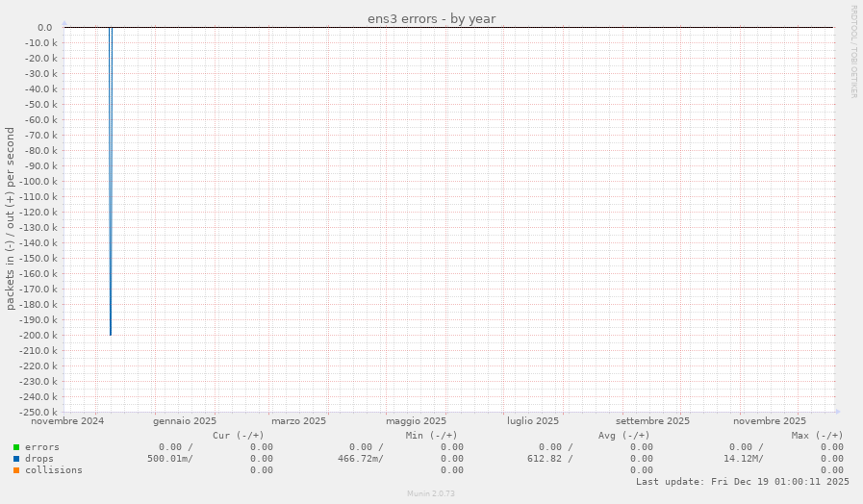Click the orange collisions legend swatch
The width and height of the screenshot is (863, 504).
pyautogui.click(x=16, y=470)
